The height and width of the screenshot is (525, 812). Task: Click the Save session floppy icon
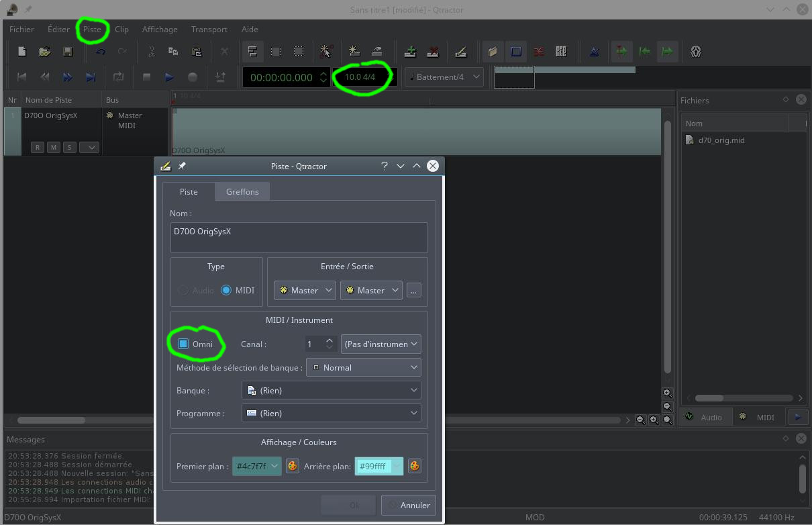tap(67, 52)
